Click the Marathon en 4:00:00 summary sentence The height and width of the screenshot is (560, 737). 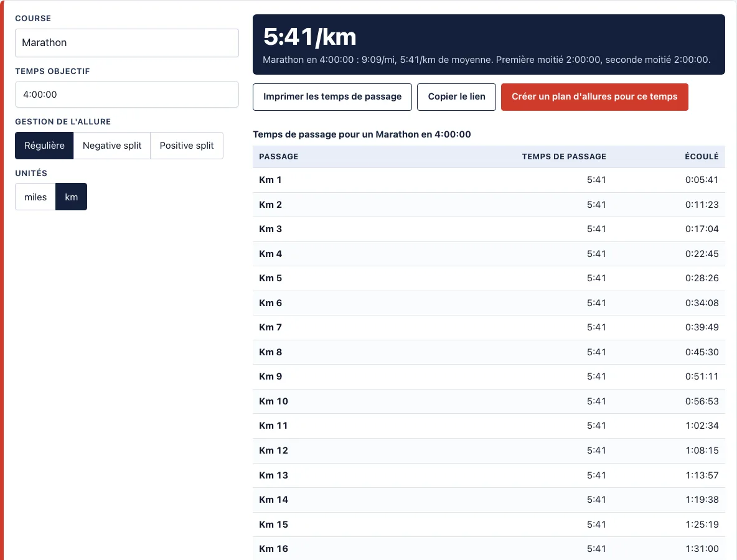click(487, 60)
